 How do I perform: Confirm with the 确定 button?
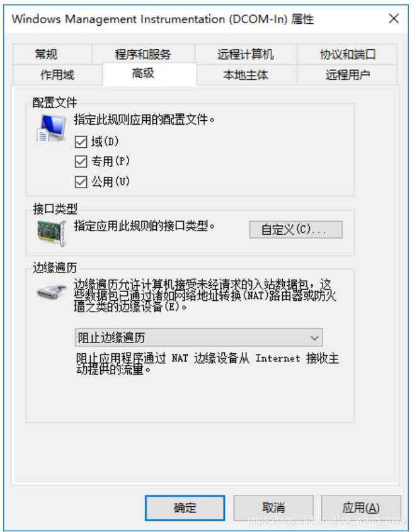[185, 508]
